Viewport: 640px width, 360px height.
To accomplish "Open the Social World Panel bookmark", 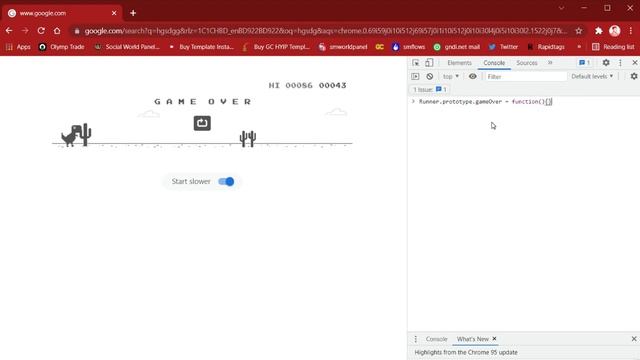I will coord(127,47).
